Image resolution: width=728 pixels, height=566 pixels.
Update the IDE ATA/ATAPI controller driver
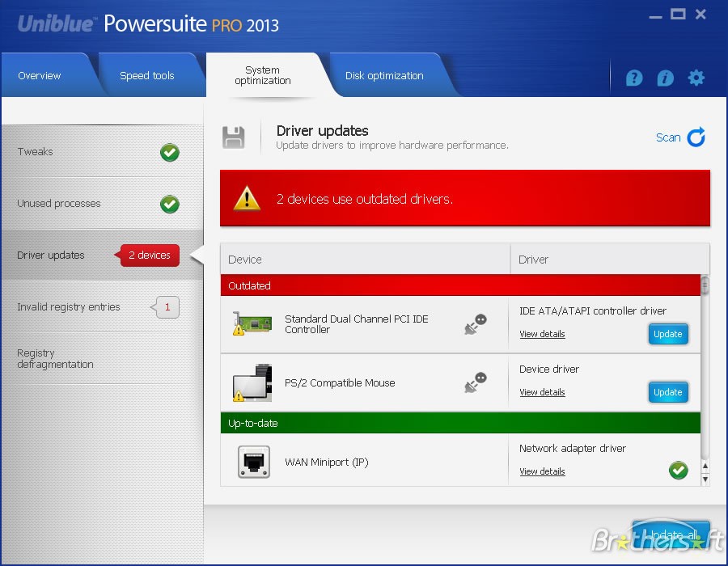pos(667,334)
